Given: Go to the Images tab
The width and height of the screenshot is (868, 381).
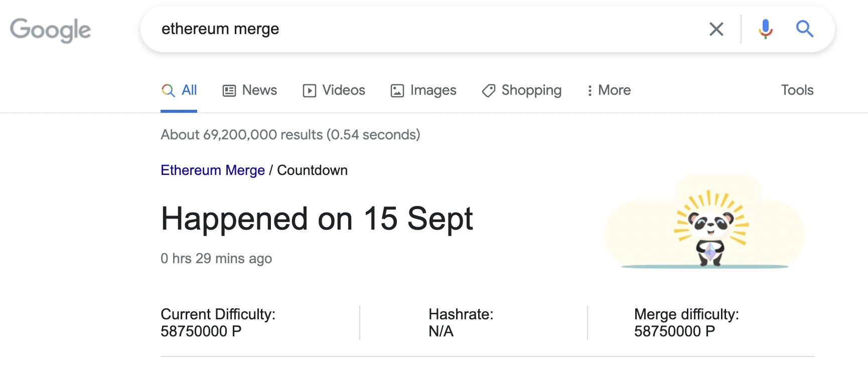Looking at the screenshot, I should (423, 90).
